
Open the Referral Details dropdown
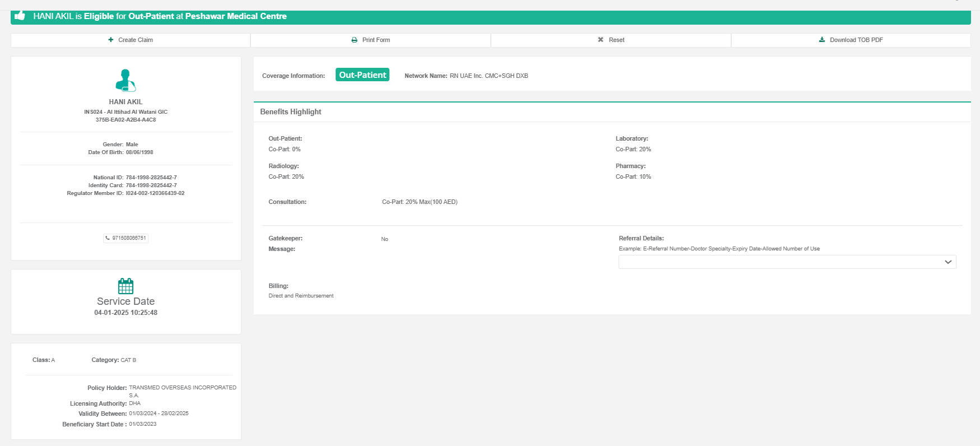click(x=787, y=262)
